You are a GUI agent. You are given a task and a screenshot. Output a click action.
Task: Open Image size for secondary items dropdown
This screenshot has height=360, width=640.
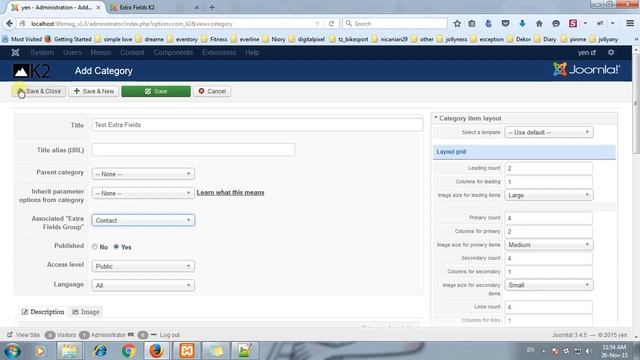(549, 285)
